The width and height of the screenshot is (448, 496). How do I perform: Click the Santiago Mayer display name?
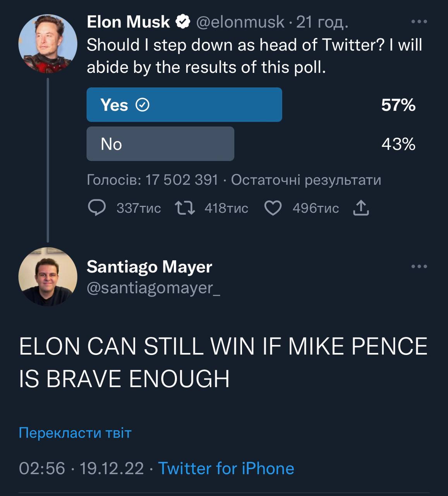tap(149, 267)
